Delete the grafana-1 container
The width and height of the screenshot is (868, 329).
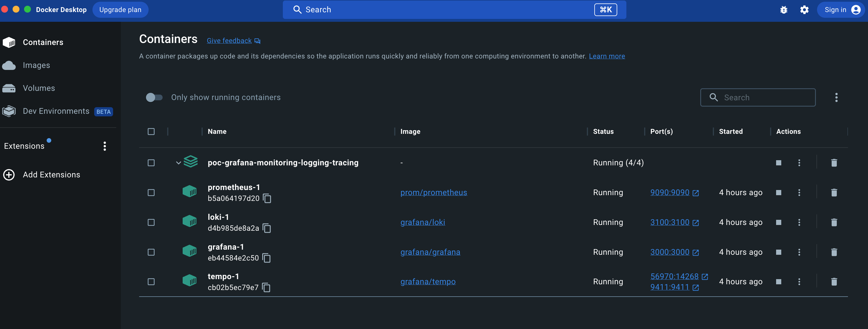coord(834,252)
